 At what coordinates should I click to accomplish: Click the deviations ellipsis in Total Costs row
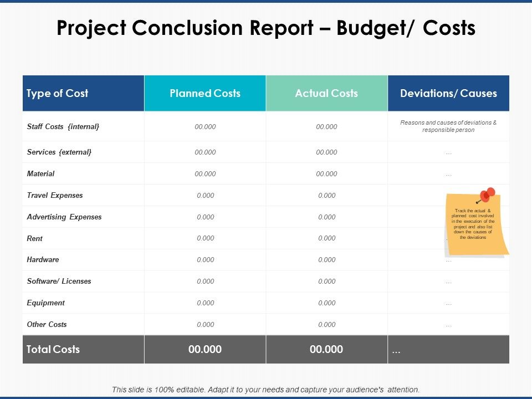(x=396, y=352)
